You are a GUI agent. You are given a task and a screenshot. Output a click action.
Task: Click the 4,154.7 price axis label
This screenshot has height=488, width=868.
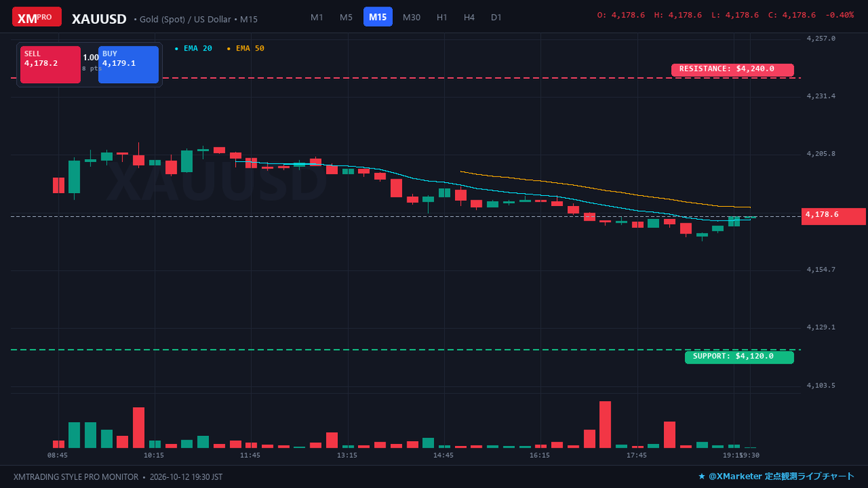click(821, 270)
